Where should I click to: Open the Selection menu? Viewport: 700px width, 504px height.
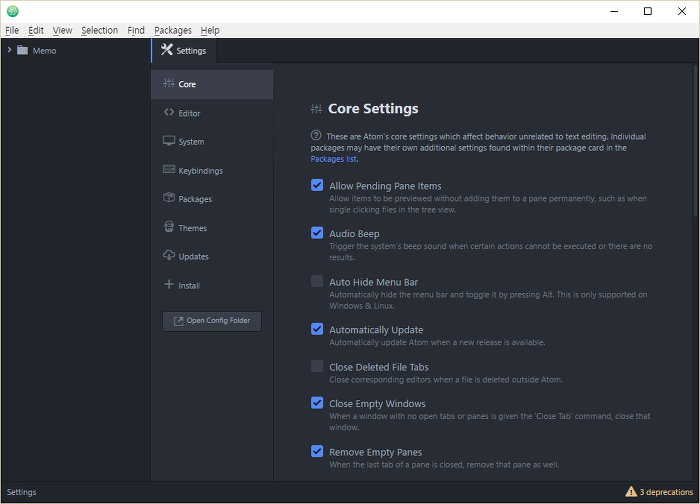[100, 30]
